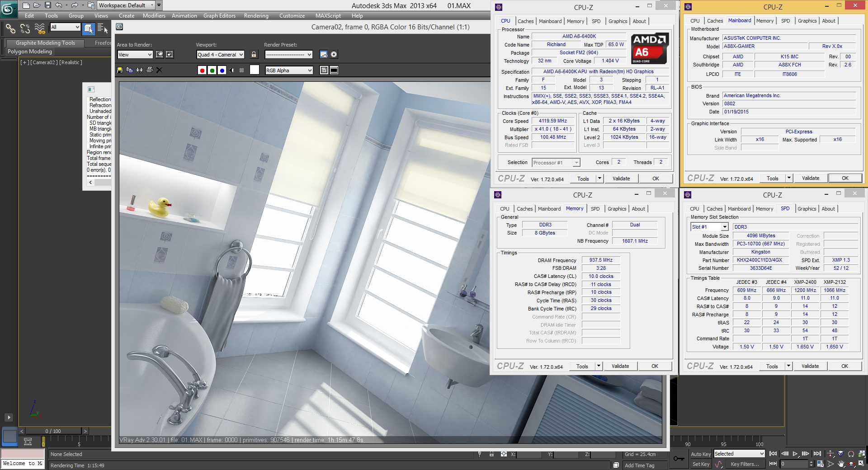
Task: Open the RGB Alpha channel dropdown
Action: click(289, 70)
